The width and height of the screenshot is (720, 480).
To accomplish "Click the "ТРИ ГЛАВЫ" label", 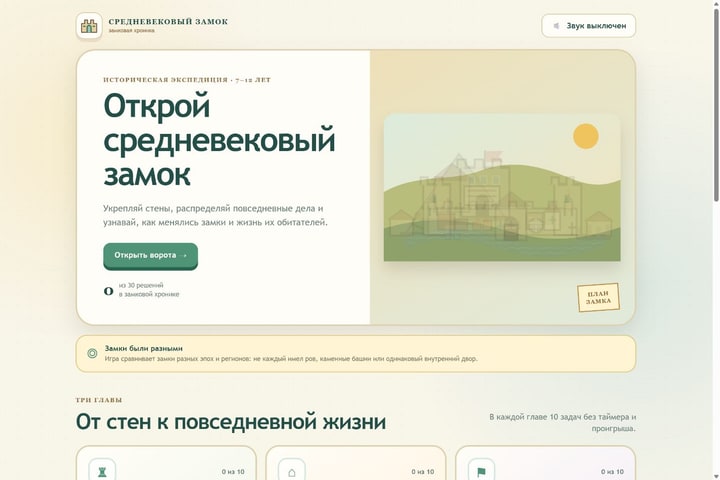I will coord(99,400).
